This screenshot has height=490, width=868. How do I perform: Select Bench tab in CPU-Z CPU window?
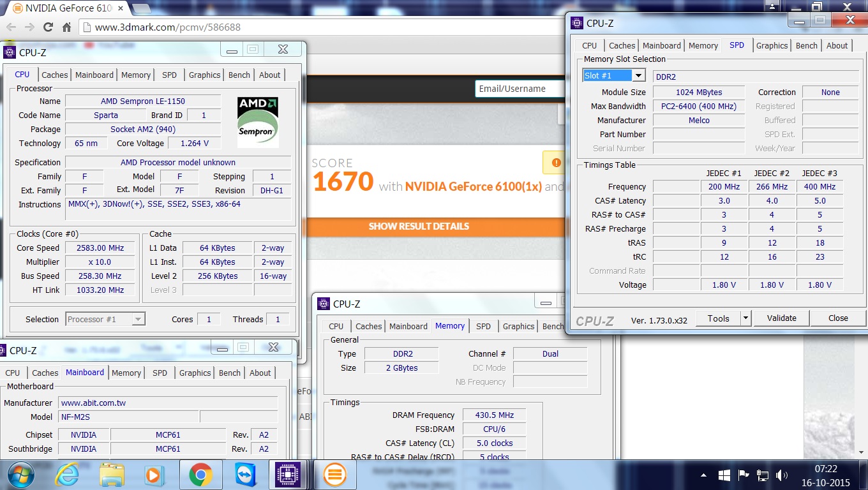tap(239, 75)
